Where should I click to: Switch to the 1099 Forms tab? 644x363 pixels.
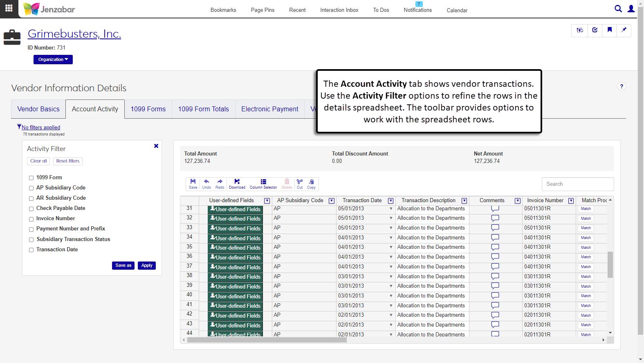click(x=148, y=109)
